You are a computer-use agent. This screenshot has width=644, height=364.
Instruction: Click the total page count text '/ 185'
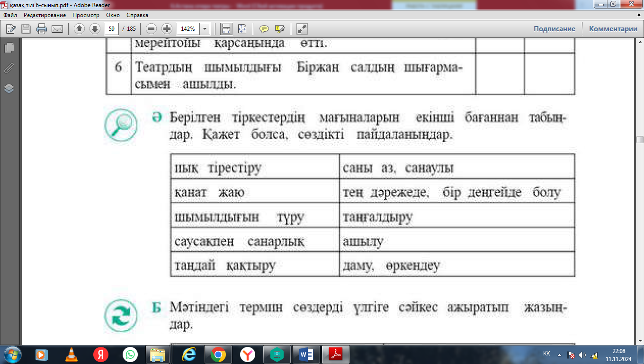pyautogui.click(x=129, y=29)
